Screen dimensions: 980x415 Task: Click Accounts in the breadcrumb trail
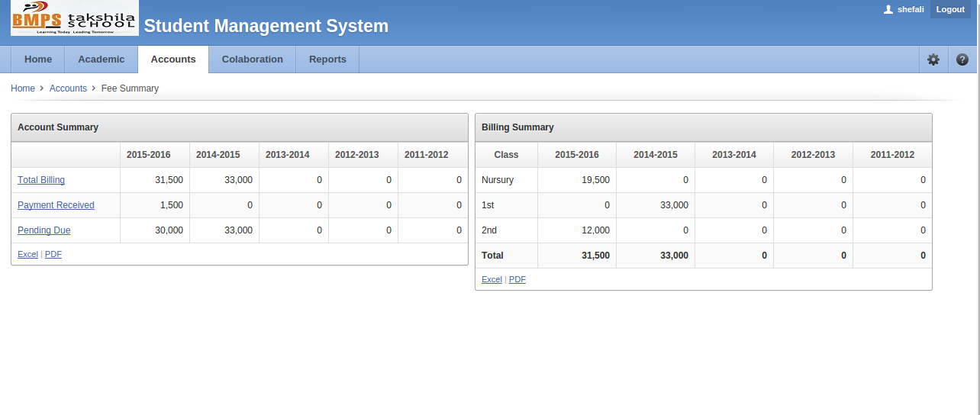click(x=68, y=88)
